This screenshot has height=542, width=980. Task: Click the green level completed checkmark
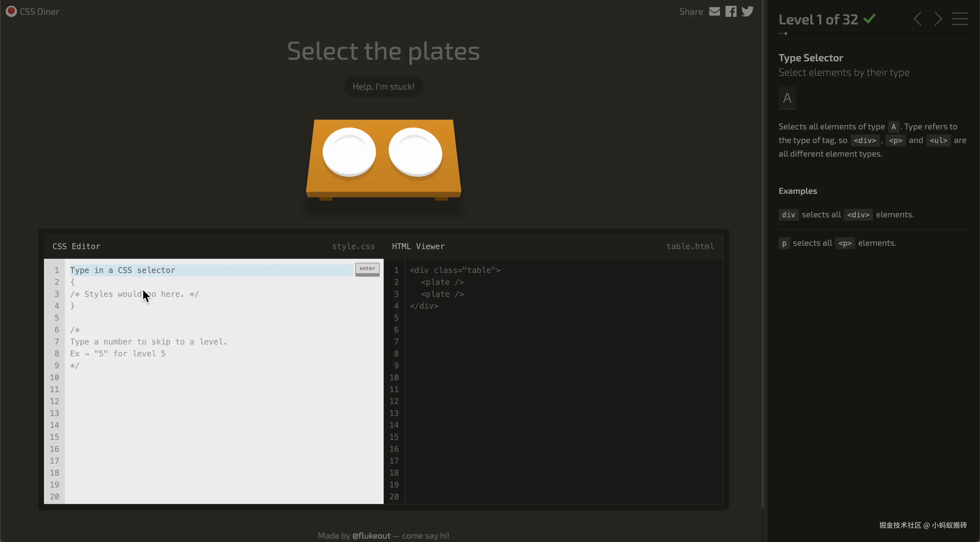click(869, 19)
